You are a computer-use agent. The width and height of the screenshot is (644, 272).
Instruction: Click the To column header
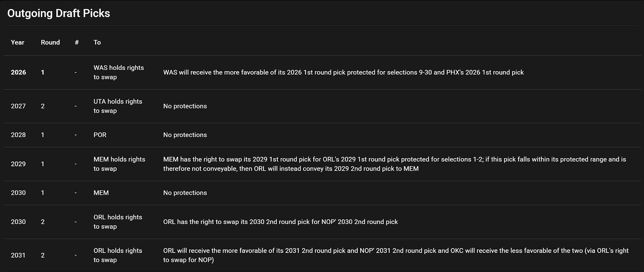tap(97, 42)
